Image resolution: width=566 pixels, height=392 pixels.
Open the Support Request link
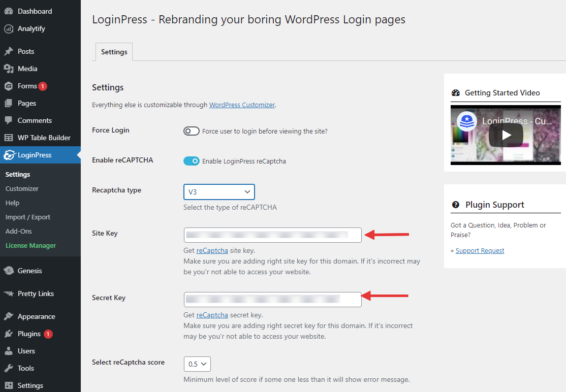tap(480, 251)
